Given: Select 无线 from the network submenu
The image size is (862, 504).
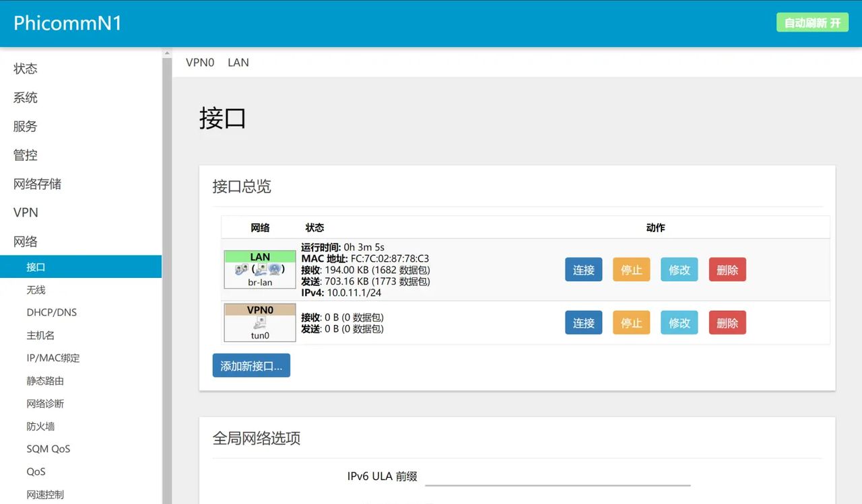Looking at the screenshot, I should pos(36,289).
